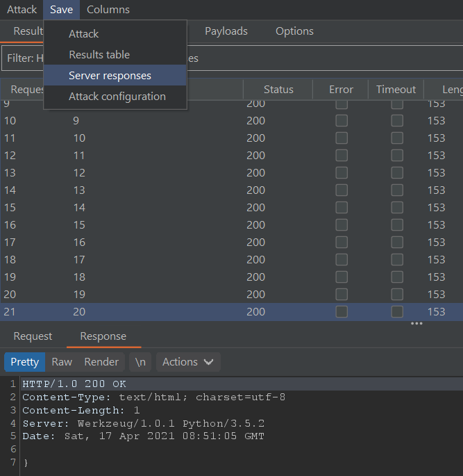Click the Content-Length: 1 line
Screen dimensions: 463x476
point(81,411)
